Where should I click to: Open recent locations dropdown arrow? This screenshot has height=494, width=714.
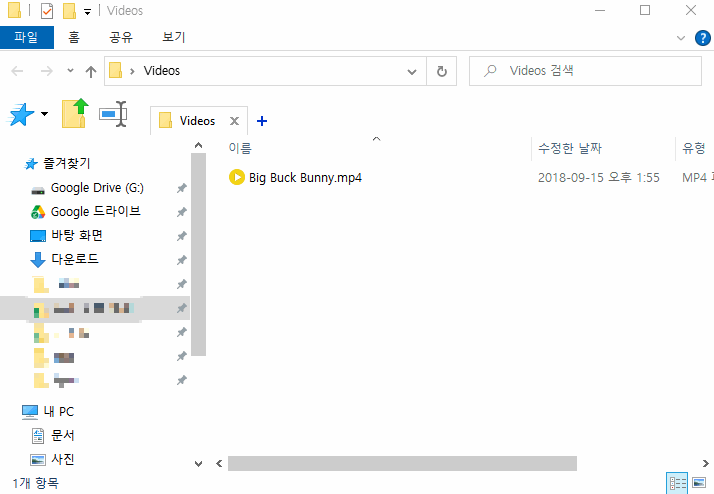click(x=70, y=71)
